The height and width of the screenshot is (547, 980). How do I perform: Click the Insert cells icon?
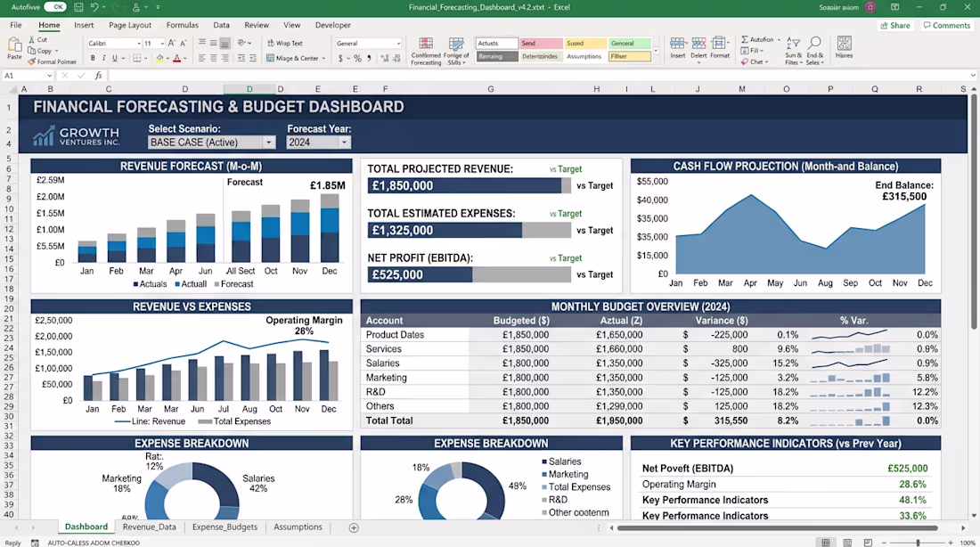tap(677, 43)
